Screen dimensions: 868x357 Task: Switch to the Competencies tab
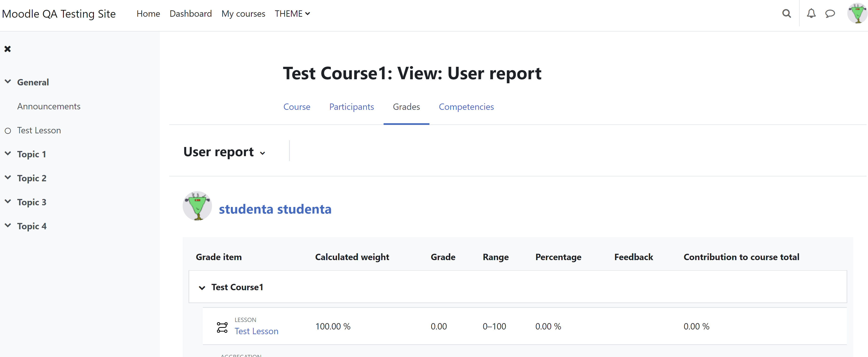466,107
